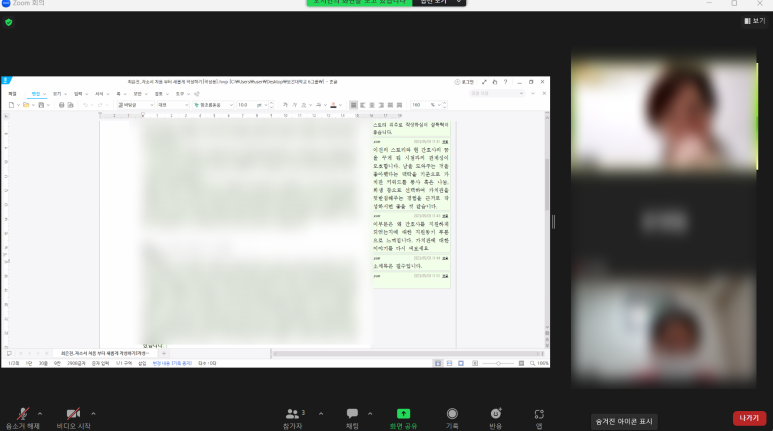Open the 파일 (File) menu
This screenshot has width=773, height=431.
click(13, 93)
